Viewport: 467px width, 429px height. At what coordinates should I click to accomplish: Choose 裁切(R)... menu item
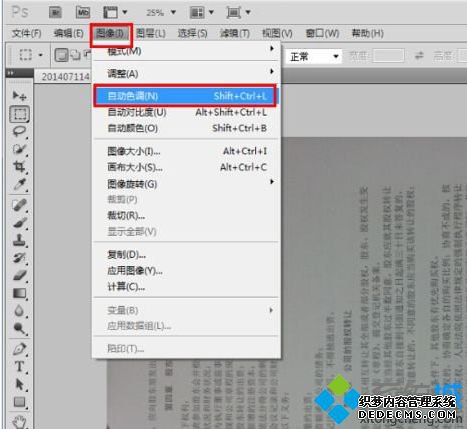pos(187,216)
